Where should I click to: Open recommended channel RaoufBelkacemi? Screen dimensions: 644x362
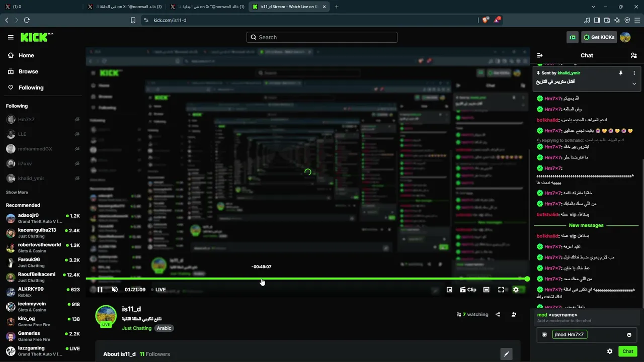42,277
